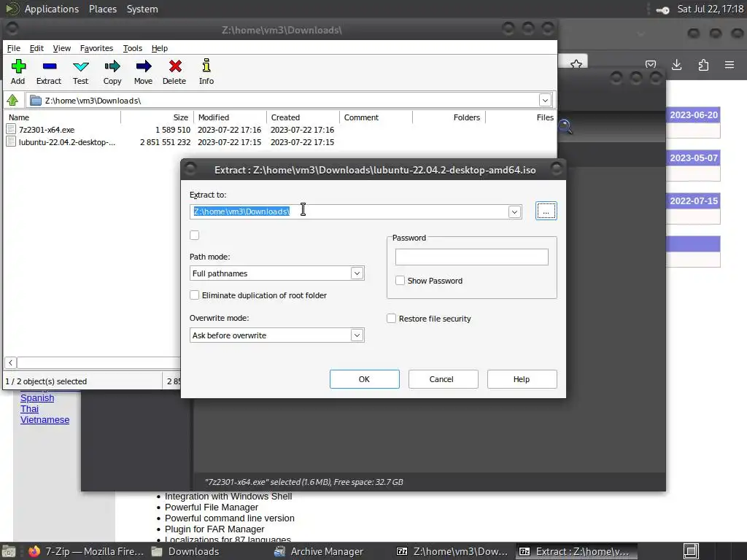Click Cancel in the Extract dialog
The width and height of the screenshot is (747, 560).
(443, 379)
